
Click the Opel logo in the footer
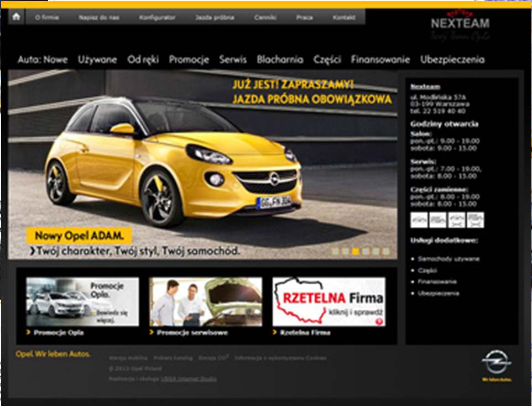[x=497, y=362]
